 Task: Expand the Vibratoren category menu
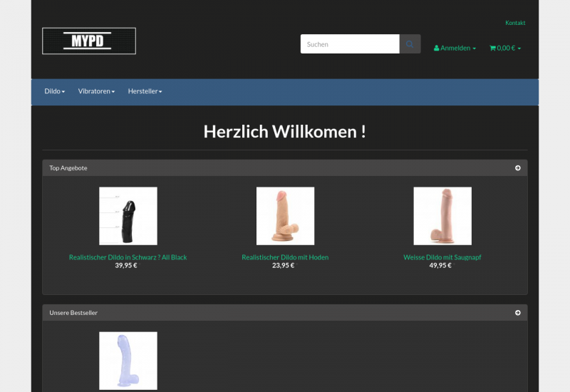96,92
